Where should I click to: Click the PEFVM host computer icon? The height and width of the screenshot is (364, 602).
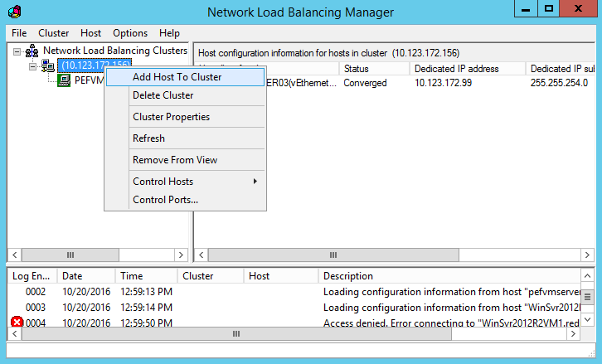pos(64,80)
